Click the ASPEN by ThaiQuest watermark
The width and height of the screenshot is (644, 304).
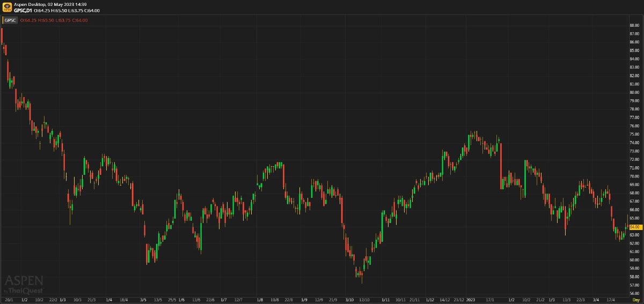coord(24,284)
